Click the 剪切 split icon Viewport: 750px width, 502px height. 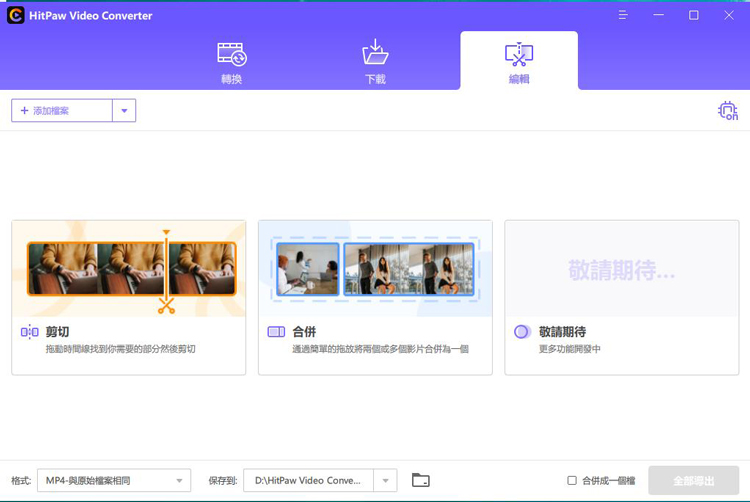click(x=30, y=331)
